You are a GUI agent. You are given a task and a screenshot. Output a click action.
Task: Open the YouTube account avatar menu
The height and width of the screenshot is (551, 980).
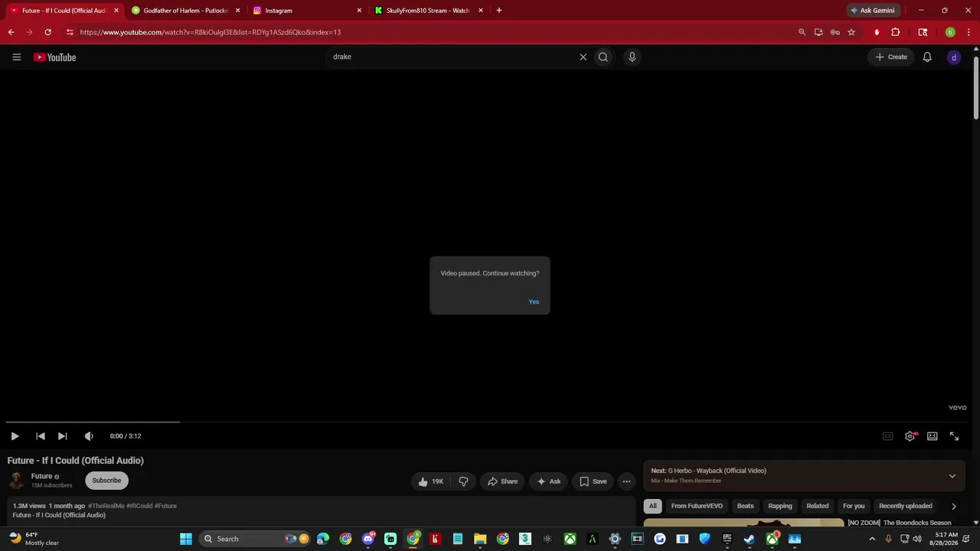click(954, 57)
